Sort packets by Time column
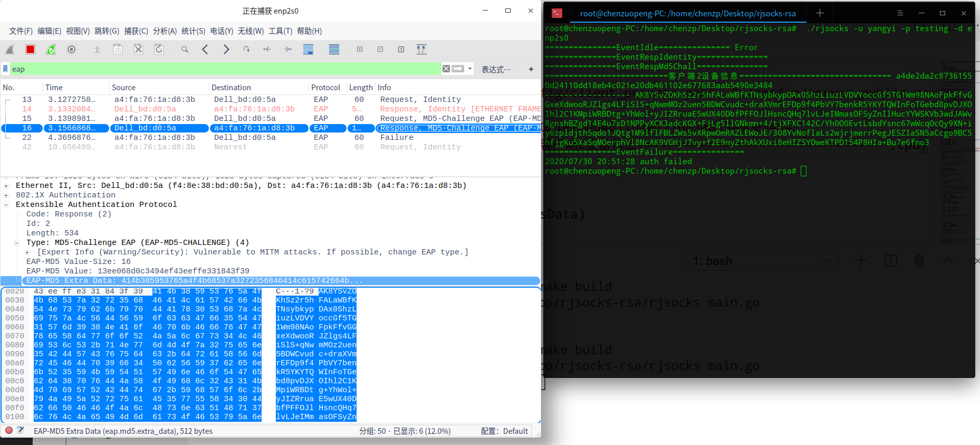Image resolution: width=980 pixels, height=445 pixels. [76, 87]
